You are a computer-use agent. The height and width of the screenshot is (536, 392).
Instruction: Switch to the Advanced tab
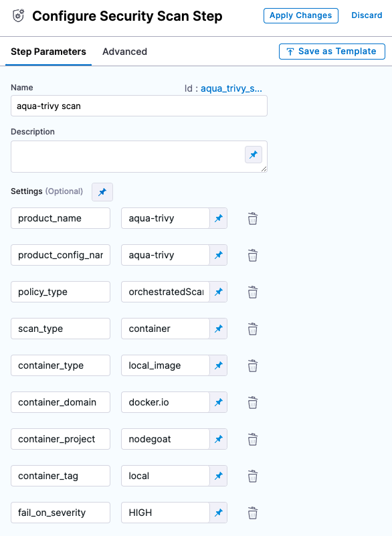point(124,52)
